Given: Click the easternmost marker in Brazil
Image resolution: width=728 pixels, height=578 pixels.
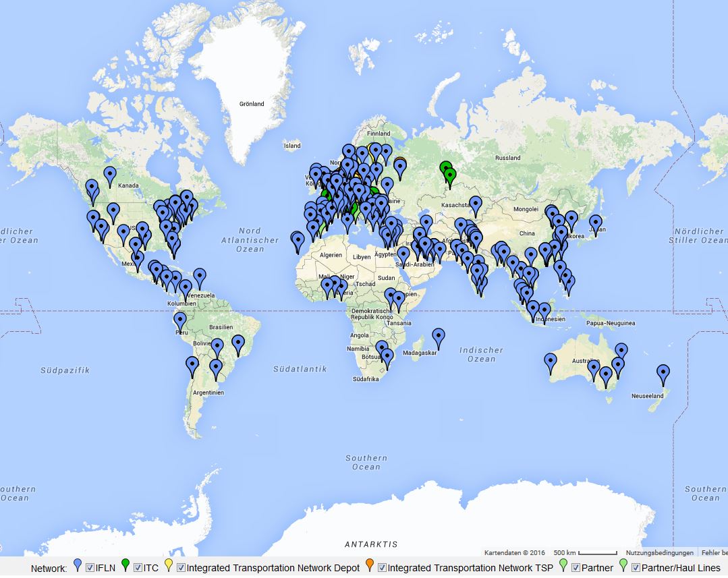Looking at the screenshot, I should (237, 343).
